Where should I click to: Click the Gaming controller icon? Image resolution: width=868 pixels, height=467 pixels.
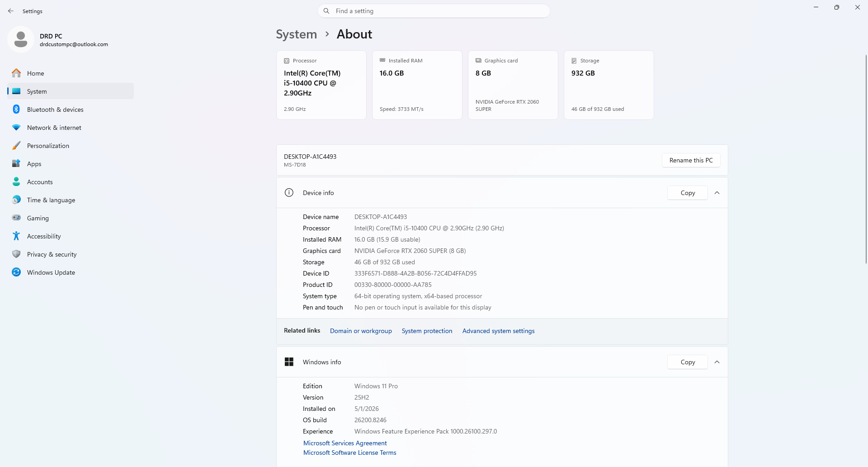(16, 218)
